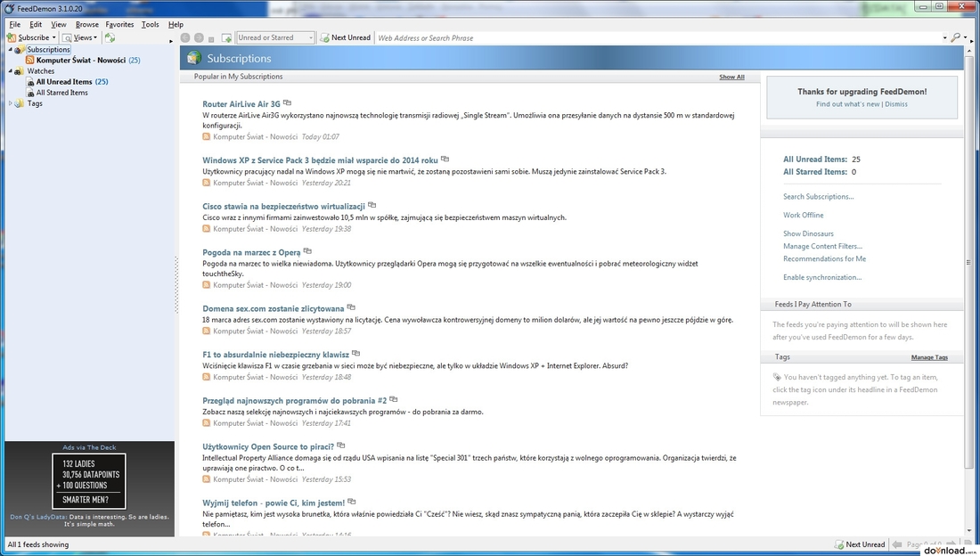Screen dimensions: 980x556
Task: Click the refresh feeds toolbar icon
Action: [x=110, y=37]
